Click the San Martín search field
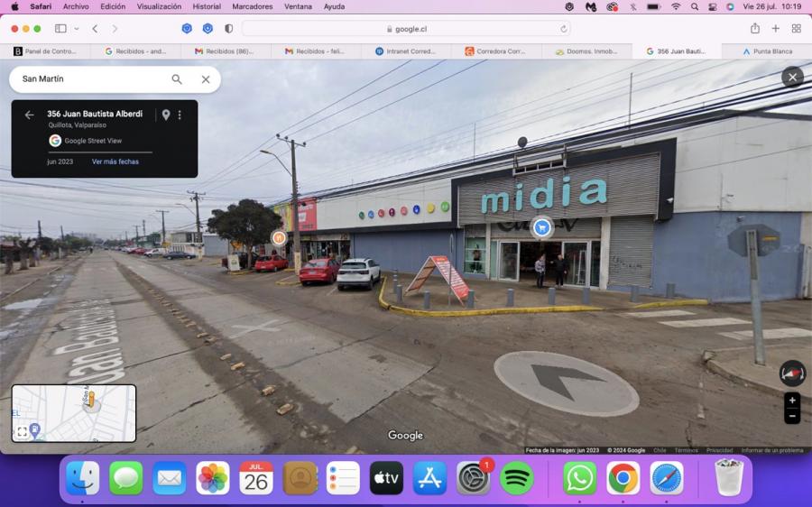Screen dimensions: 812x507 [x=93, y=79]
